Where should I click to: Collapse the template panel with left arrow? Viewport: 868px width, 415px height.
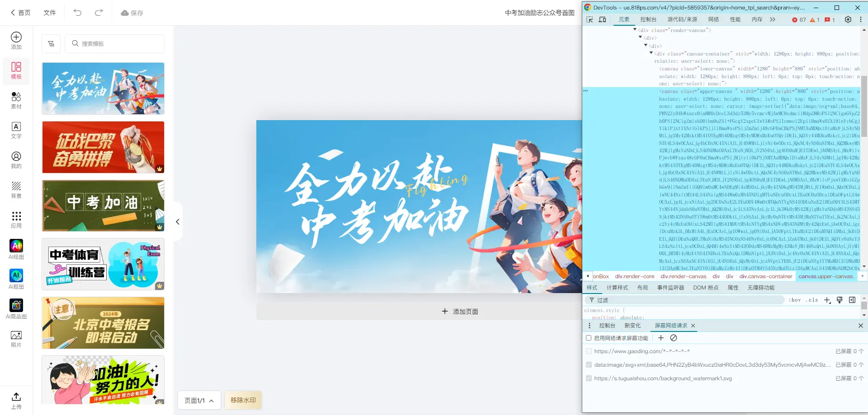178,222
